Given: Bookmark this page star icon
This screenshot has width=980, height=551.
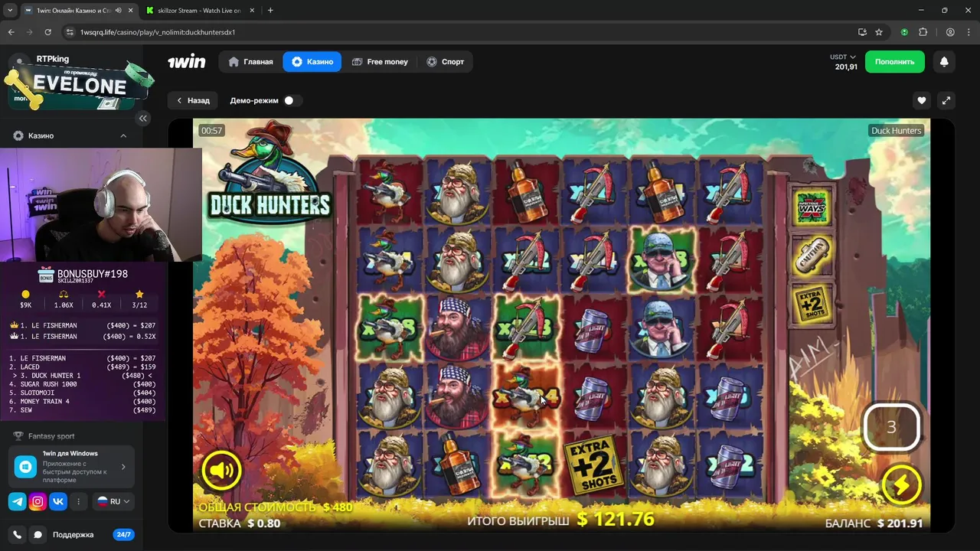Looking at the screenshot, I should (879, 32).
